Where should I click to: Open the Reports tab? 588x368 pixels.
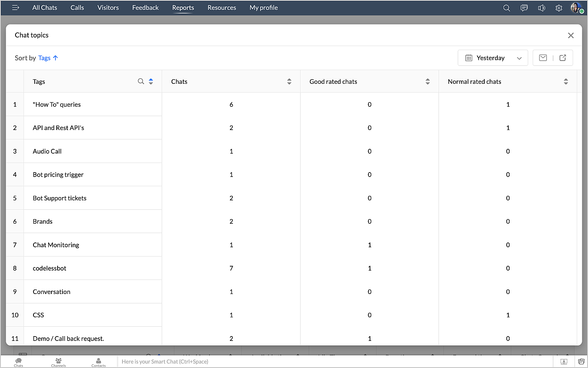(x=183, y=8)
